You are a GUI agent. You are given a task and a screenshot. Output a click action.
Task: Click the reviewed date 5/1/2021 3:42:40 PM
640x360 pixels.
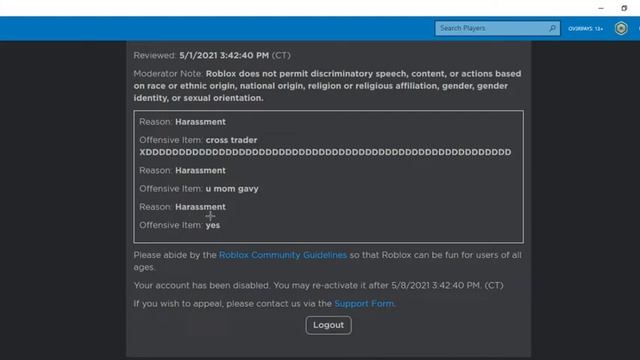click(x=224, y=56)
